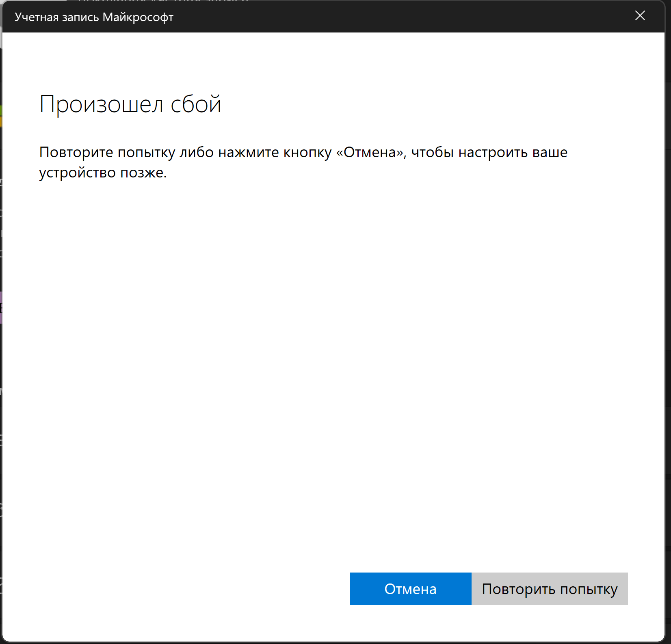
Task: Click the "Учетная запись Майкрософт" window title
Action: 94,17
